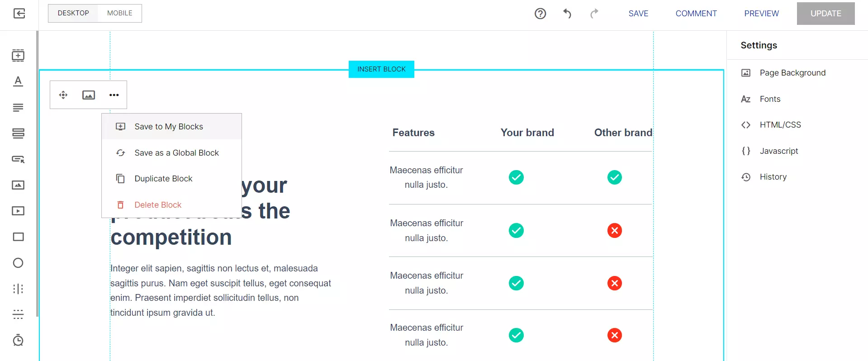Select the countdown timer icon
This screenshot has width=868, height=361.
coord(18,340)
